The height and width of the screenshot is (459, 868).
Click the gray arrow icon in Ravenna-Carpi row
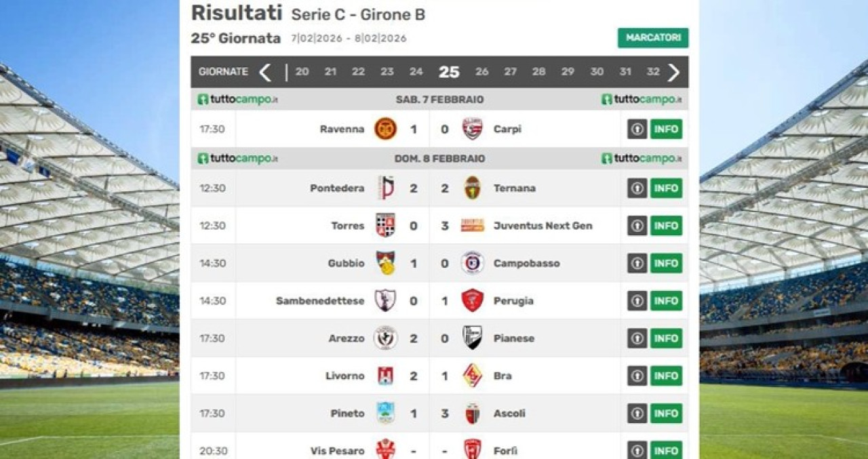point(637,129)
